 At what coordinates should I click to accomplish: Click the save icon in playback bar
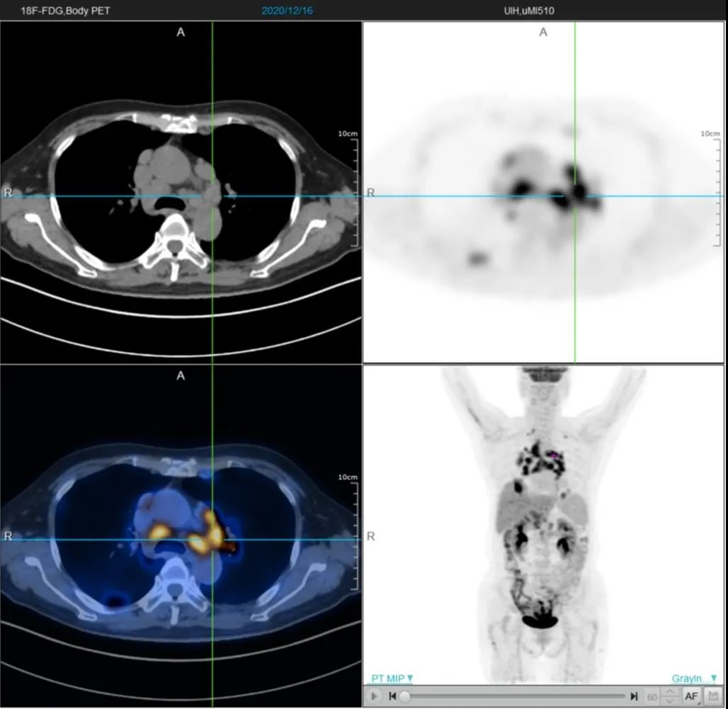click(x=712, y=696)
